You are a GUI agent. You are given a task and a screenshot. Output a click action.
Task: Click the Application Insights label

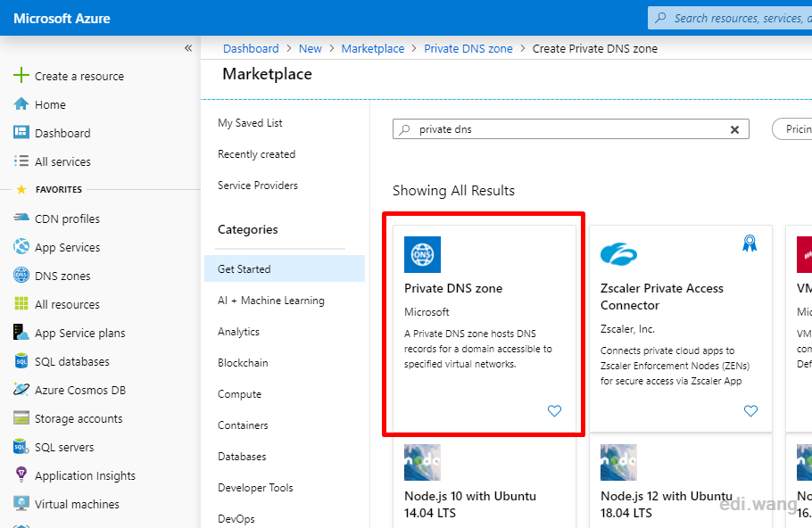pyautogui.click(x=85, y=475)
